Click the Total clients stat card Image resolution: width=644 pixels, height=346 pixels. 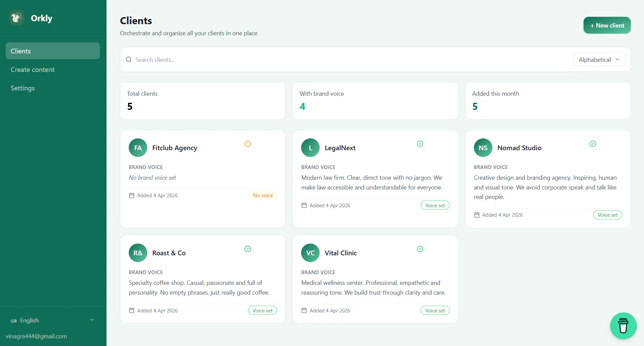[x=203, y=101]
